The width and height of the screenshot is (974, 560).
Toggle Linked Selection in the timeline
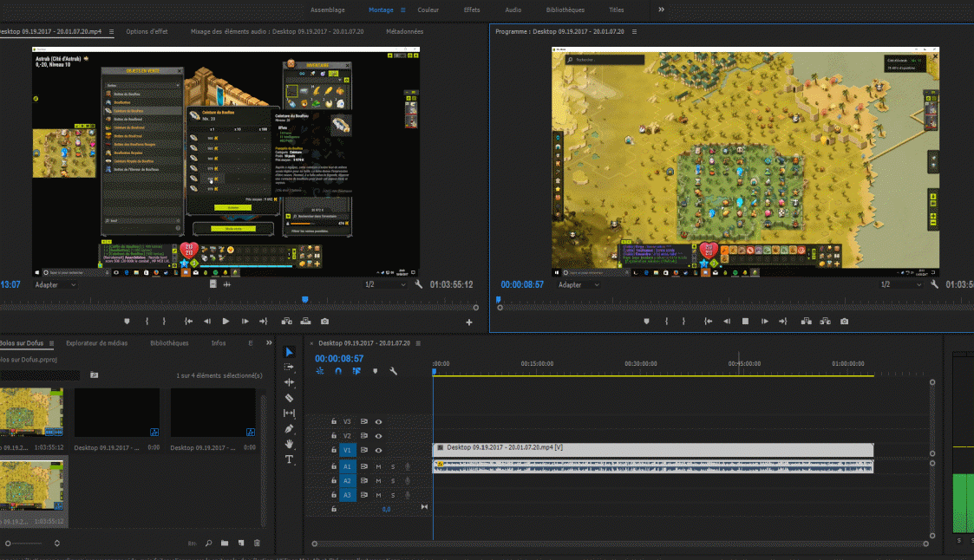[x=356, y=371]
